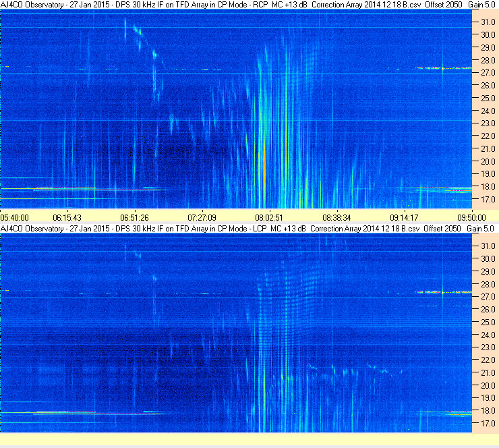Click the 24.0 frequency label in RCP plot
The height and width of the screenshot is (448, 499).
488,111
